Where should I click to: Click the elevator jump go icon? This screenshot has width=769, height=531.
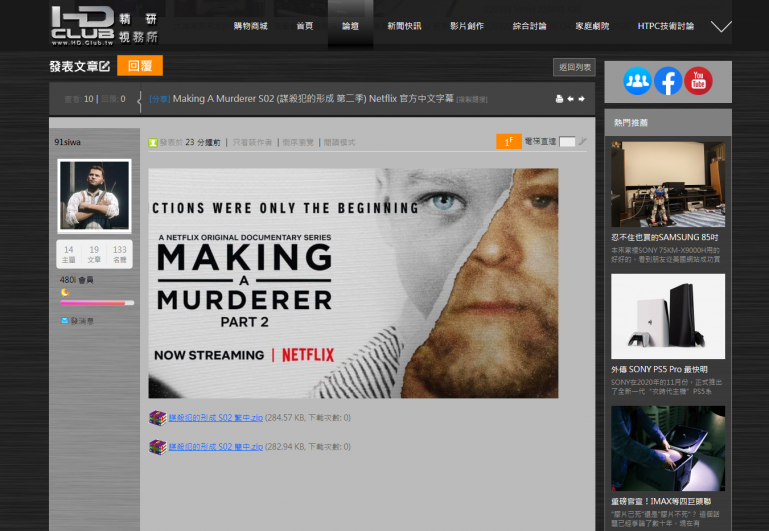pos(582,141)
